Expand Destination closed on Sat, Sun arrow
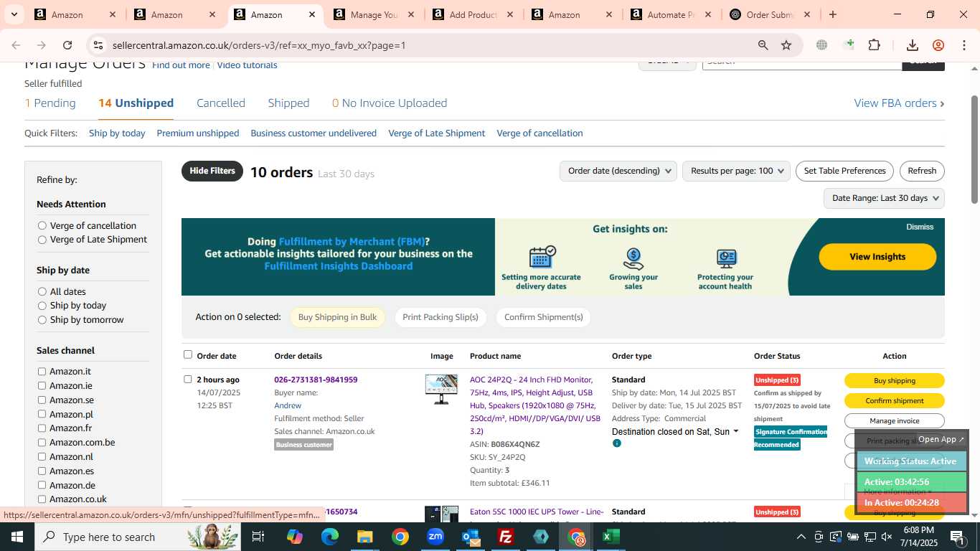980x551 pixels. pyautogui.click(x=735, y=431)
